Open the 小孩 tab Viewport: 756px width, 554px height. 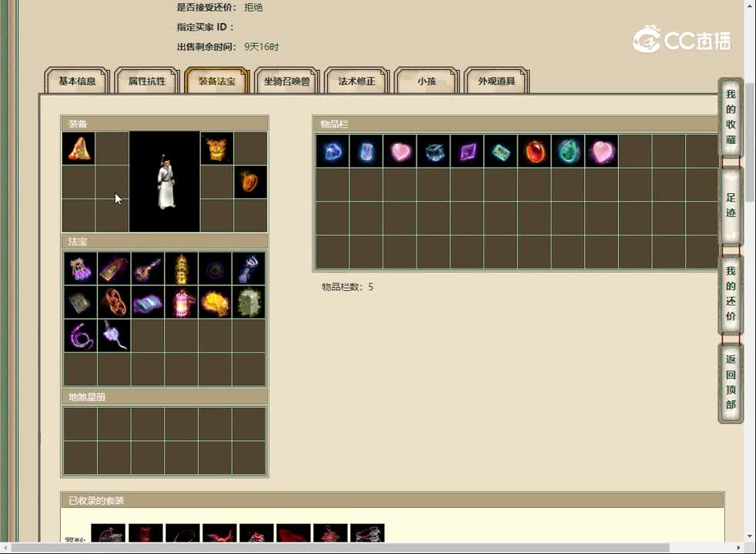coord(427,81)
